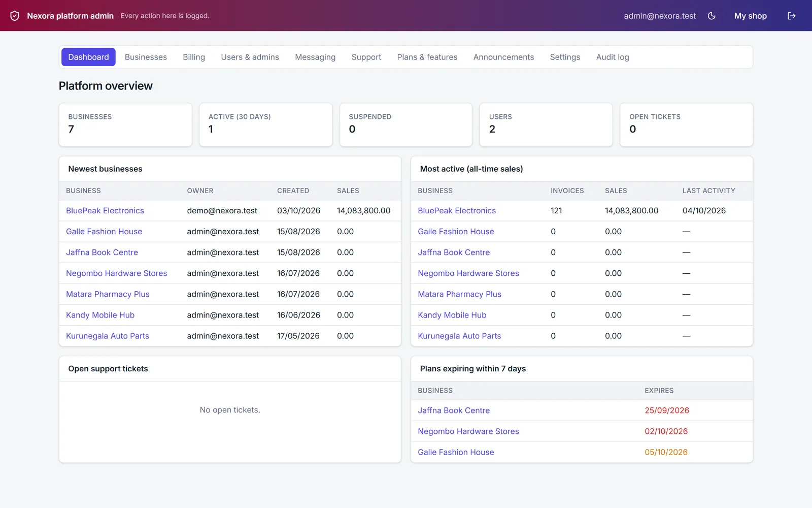Open Kurunegala Auto Parts in Newest businesses
The image size is (812, 508).
click(x=108, y=336)
